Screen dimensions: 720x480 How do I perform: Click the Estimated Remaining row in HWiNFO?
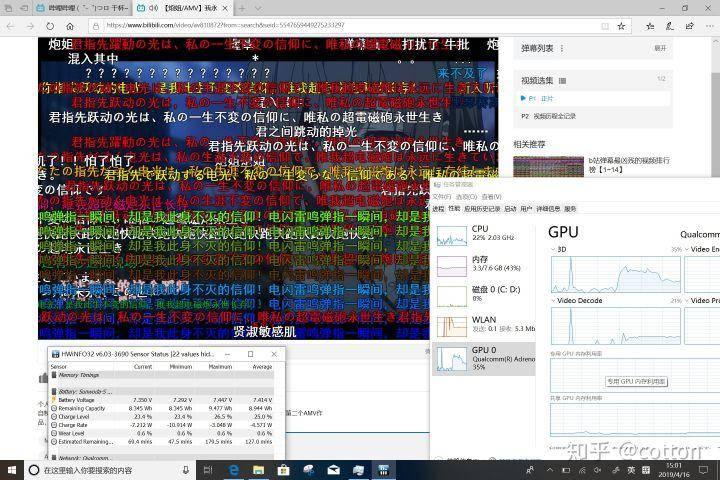point(163,441)
